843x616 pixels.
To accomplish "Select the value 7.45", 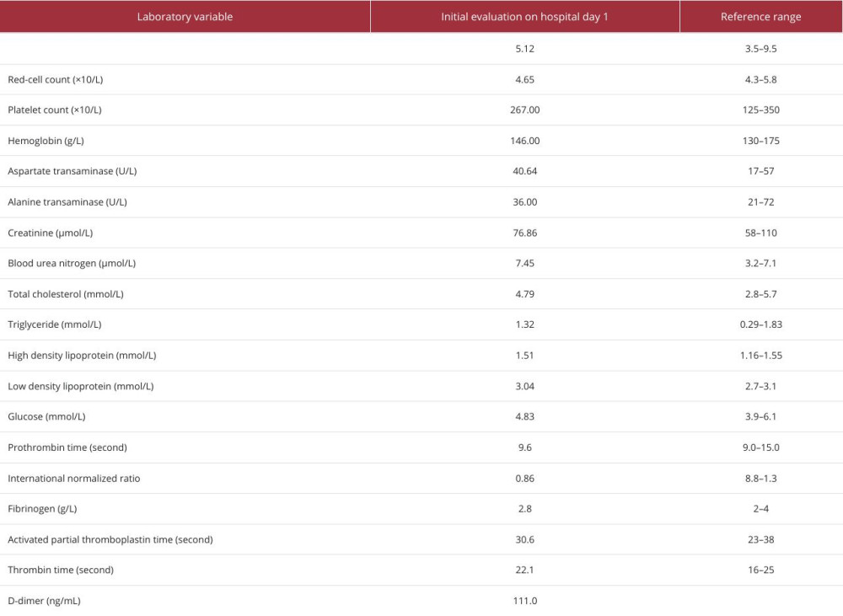I will 524,263.
